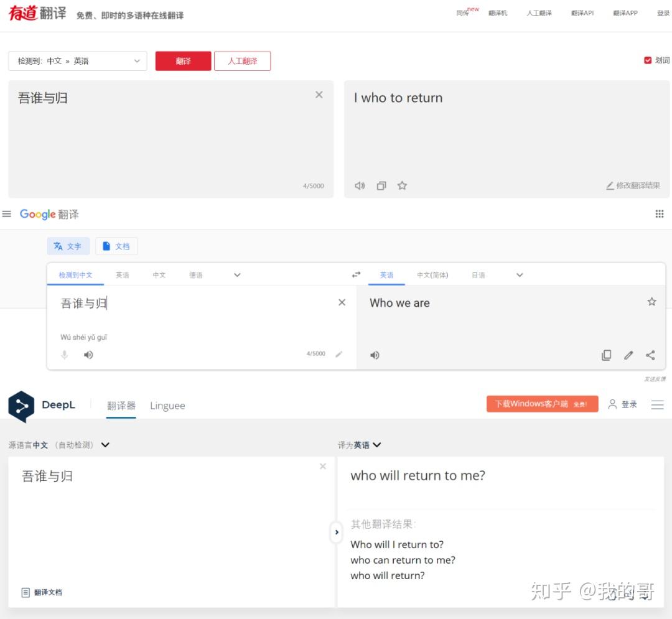Copy the Youdao translation output
672x619 pixels.
[381, 185]
